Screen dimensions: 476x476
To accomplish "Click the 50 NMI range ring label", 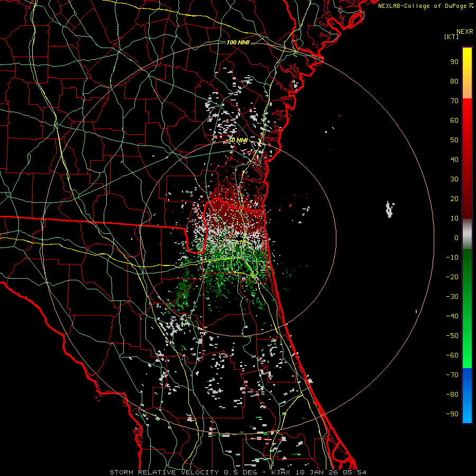I will click(x=237, y=140).
